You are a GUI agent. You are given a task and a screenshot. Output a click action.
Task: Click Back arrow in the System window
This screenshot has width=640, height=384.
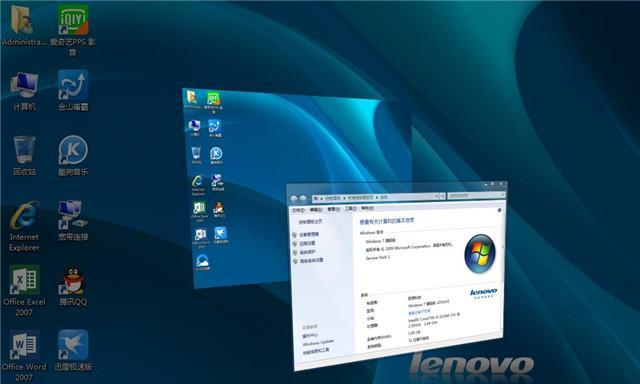[x=294, y=199]
